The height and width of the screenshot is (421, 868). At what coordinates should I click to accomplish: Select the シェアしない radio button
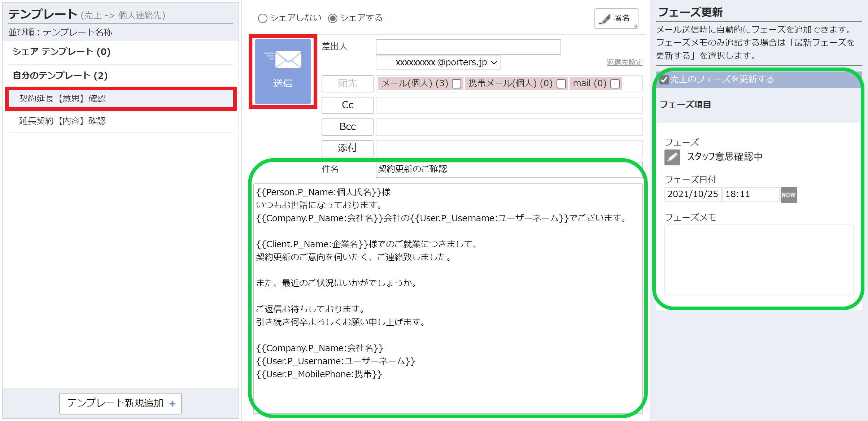click(x=262, y=18)
